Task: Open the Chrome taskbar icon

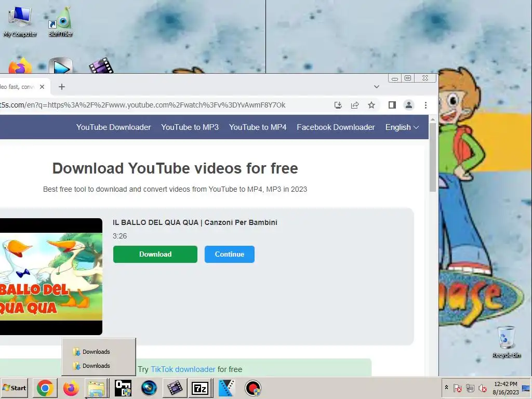Action: click(45, 388)
